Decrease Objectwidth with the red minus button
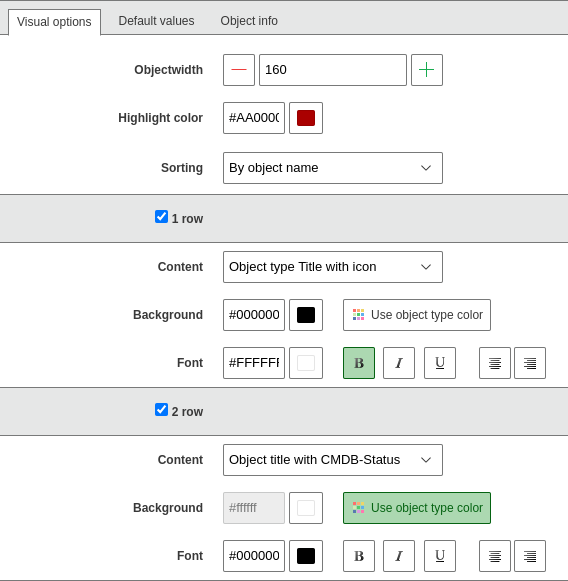Screen dimensions: 568x581 (239, 70)
